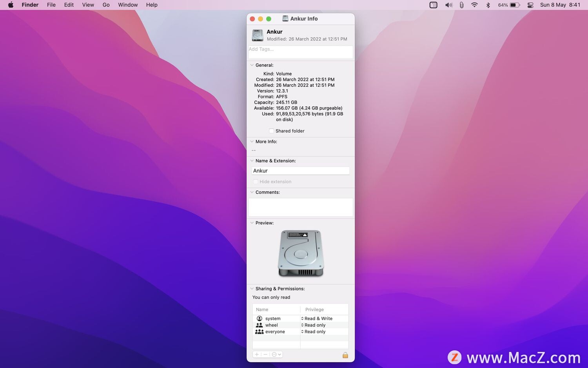588x368 pixels.
Task: Click the date and time in menu bar
Action: pyautogui.click(x=560, y=5)
